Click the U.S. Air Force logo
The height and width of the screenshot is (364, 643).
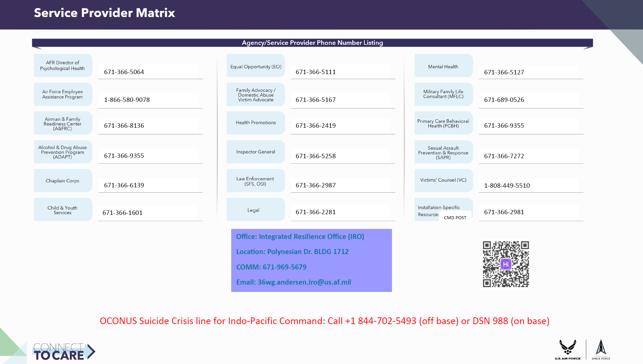click(567, 349)
